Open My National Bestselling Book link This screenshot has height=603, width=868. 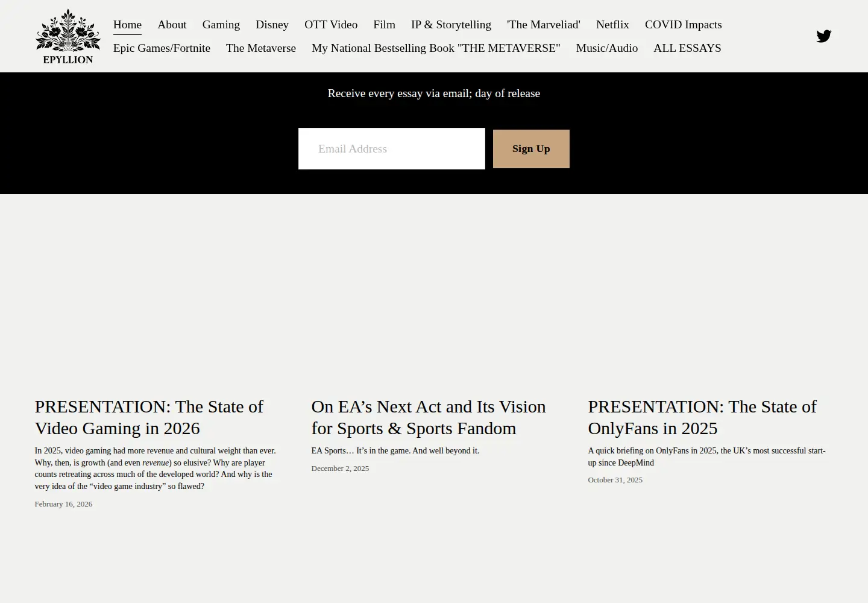436,48
